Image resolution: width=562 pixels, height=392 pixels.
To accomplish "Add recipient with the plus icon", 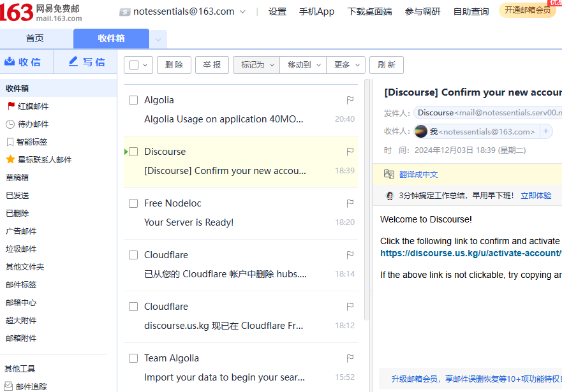I will 546,131.
